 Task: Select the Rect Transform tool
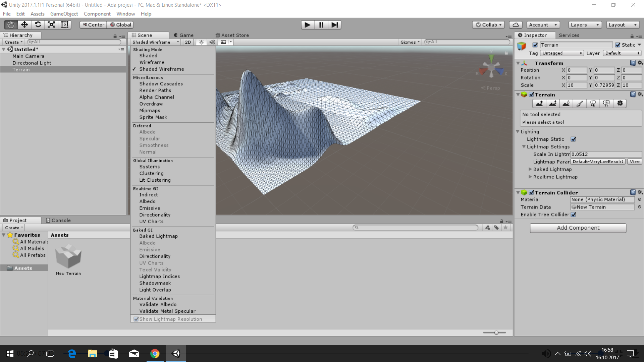point(65,25)
